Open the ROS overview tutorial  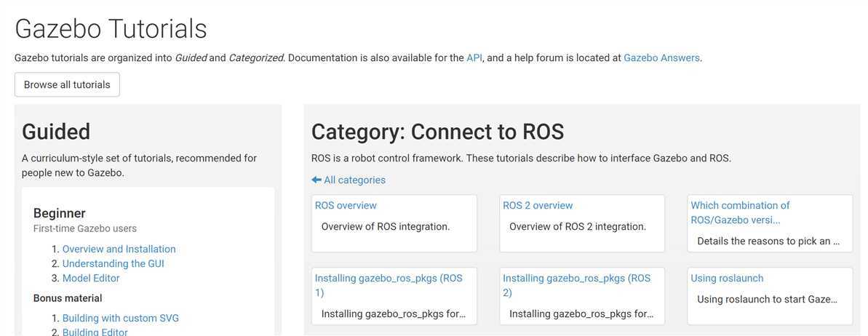click(x=346, y=205)
